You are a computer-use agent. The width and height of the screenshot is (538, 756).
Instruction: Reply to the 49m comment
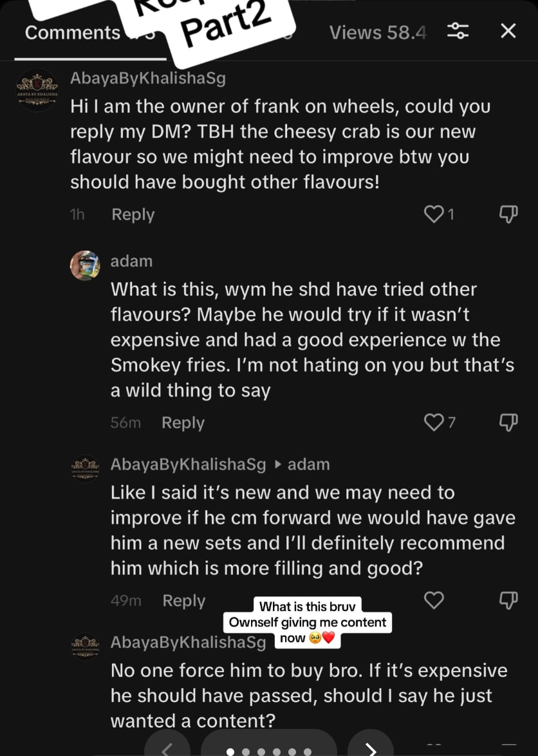click(183, 601)
